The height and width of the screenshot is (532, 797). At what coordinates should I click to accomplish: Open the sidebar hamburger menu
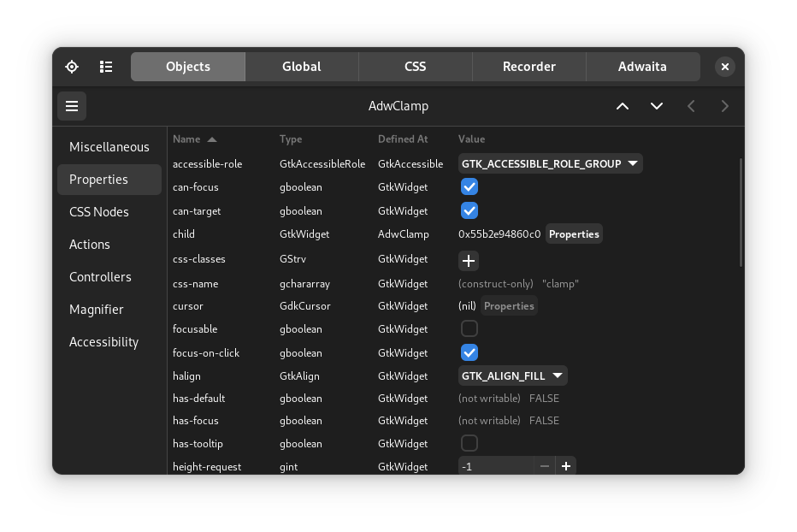click(72, 106)
